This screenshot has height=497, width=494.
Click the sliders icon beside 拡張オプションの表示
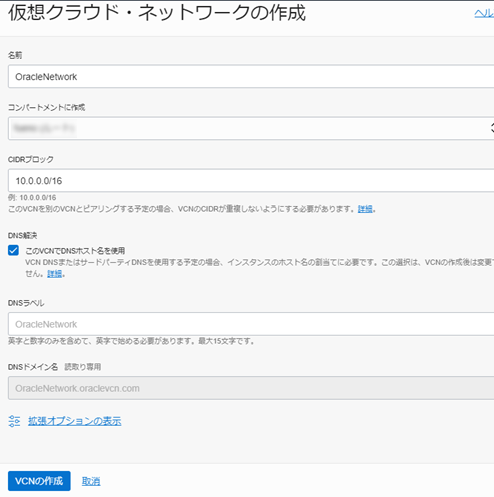tap(14, 421)
